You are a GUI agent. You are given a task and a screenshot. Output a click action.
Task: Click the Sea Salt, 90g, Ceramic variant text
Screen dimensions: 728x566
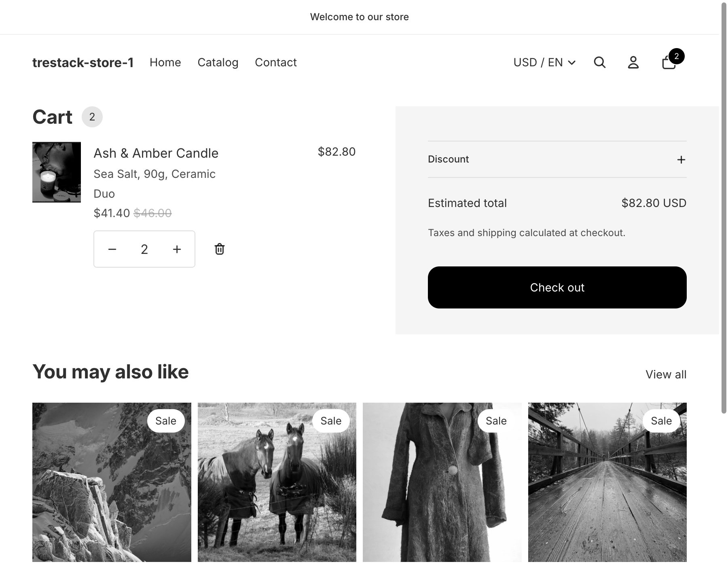[x=154, y=174]
